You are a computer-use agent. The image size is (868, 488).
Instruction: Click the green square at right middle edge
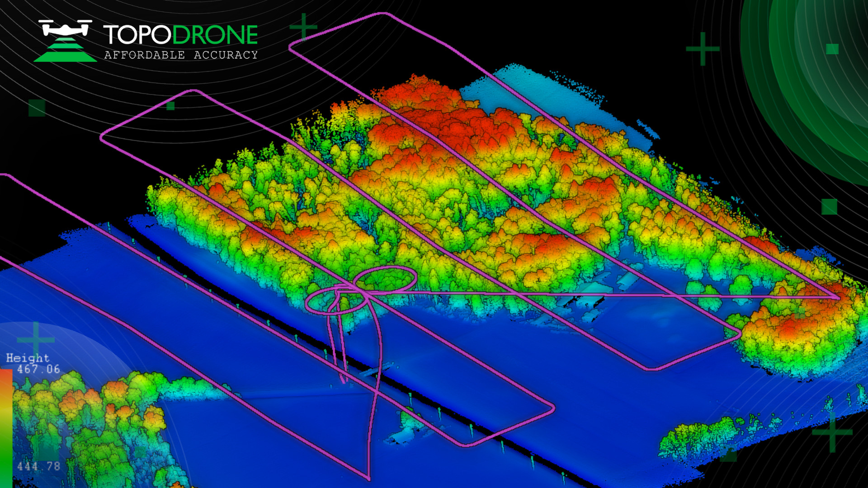point(829,206)
